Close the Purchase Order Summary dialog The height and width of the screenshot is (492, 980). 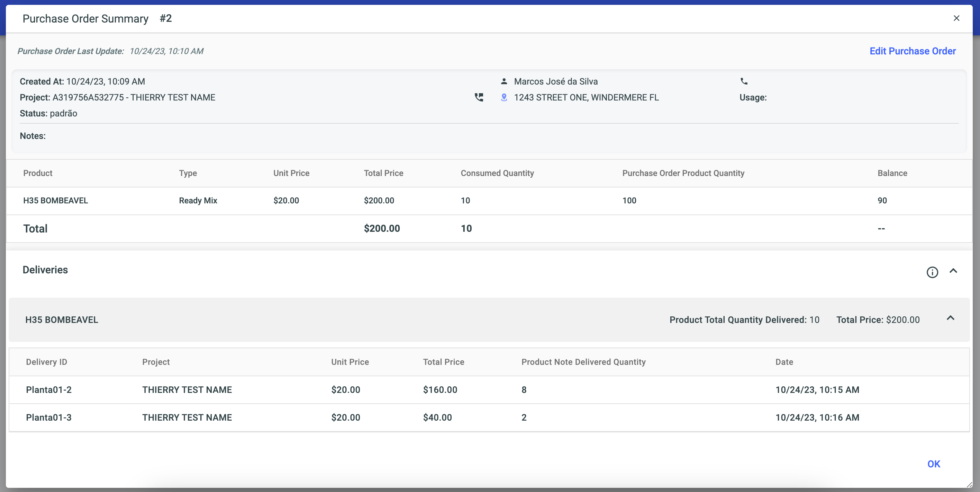coord(956,18)
